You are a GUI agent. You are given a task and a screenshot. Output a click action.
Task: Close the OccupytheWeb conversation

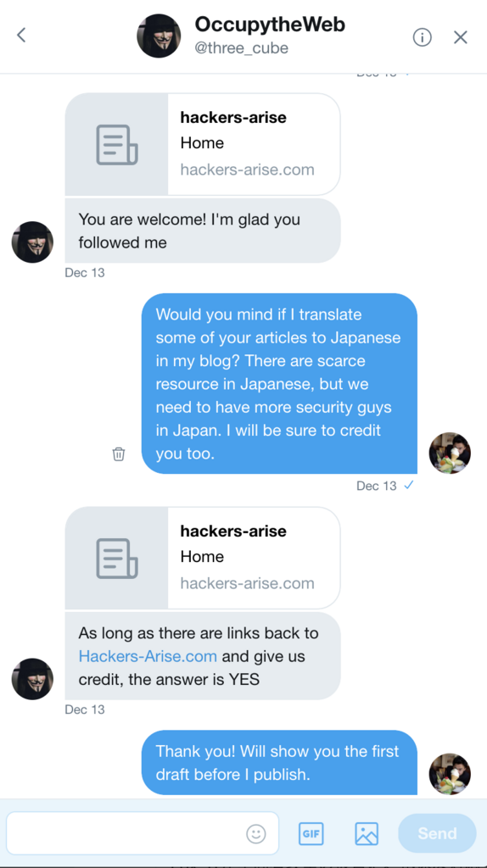pos(461,37)
